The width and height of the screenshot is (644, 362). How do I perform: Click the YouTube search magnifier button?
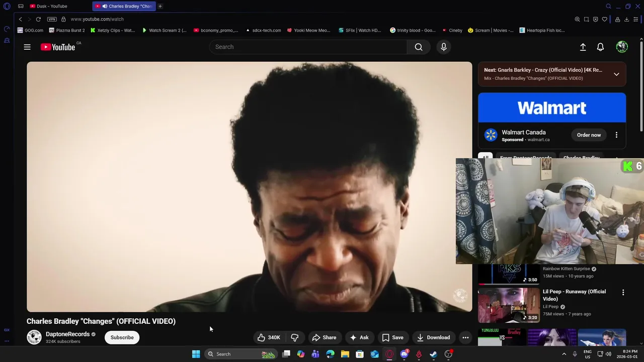coord(419,47)
